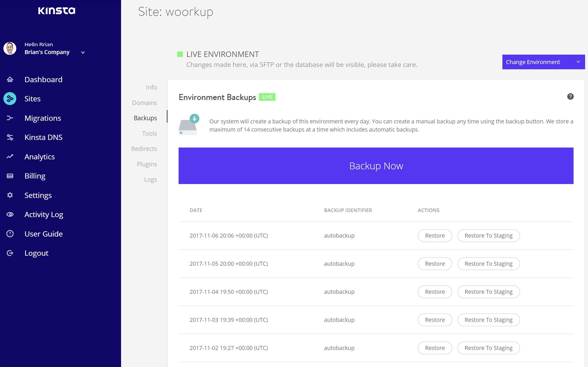Restore the 2017-11-03 backup to staging
Viewport: 588px width, 367px height.
[x=488, y=320]
